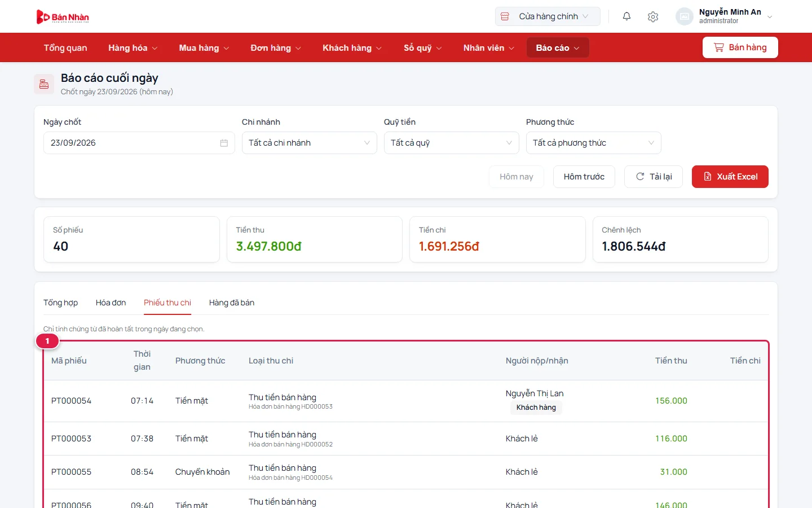Image resolution: width=812 pixels, height=508 pixels.
Task: Open the Quỹ tiền dropdown
Action: (451, 143)
